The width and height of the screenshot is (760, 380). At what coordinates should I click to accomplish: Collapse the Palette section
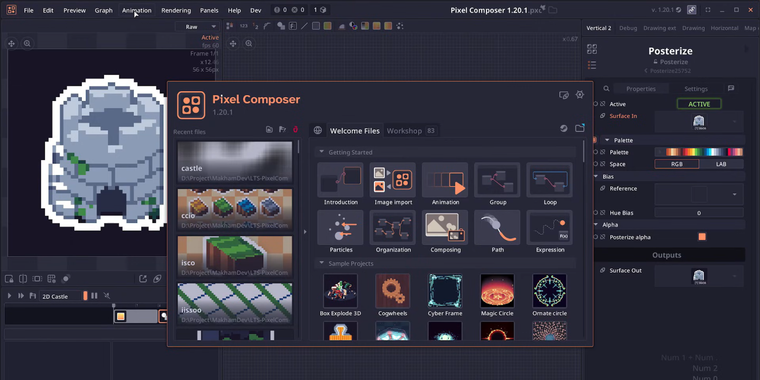pos(607,140)
